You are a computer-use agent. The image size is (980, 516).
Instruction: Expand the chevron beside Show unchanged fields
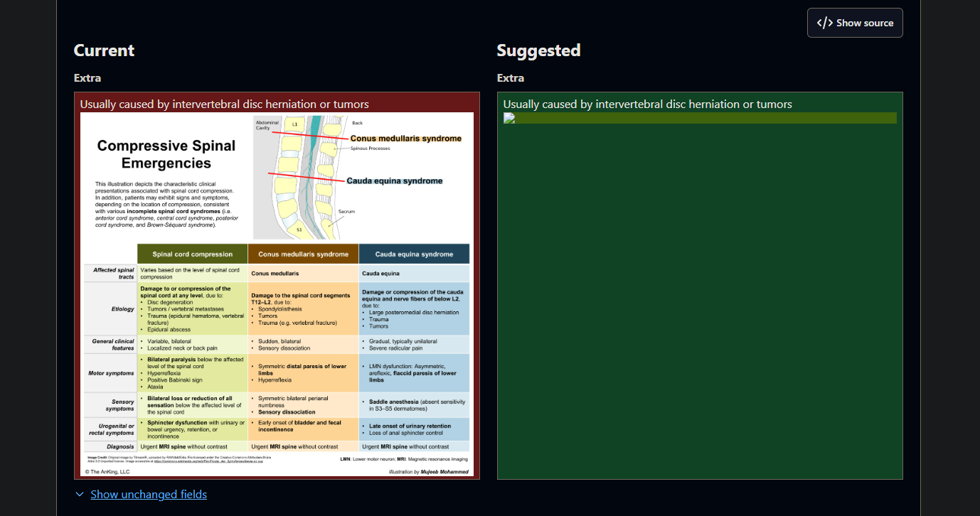[80, 494]
